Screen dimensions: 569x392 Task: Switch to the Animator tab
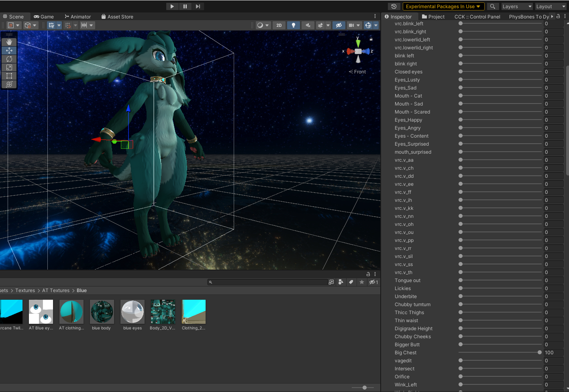pyautogui.click(x=78, y=16)
